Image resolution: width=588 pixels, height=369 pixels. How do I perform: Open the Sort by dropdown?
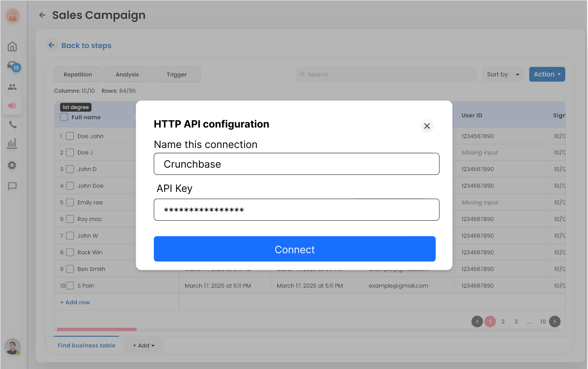(503, 75)
